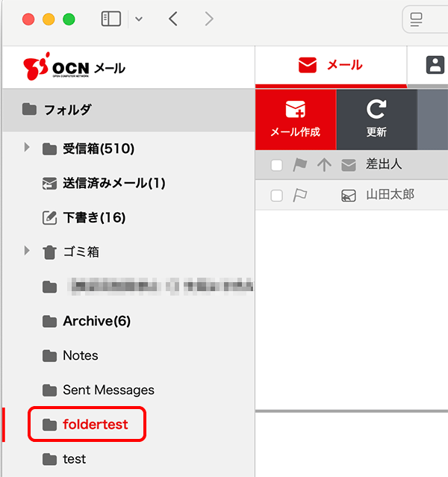Viewport: 448px width, 477px height.
Task: Click the read status envelope header icon
Action: 348,166
